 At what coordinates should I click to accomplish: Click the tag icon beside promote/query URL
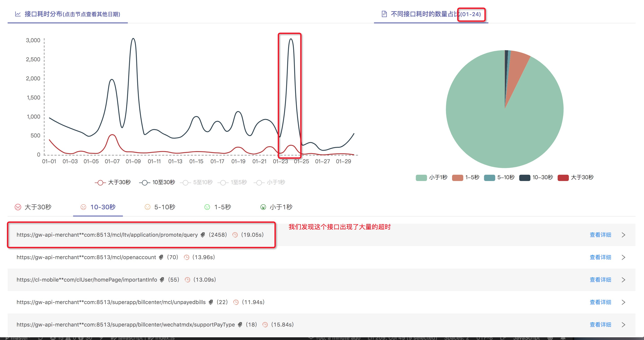pos(203,235)
